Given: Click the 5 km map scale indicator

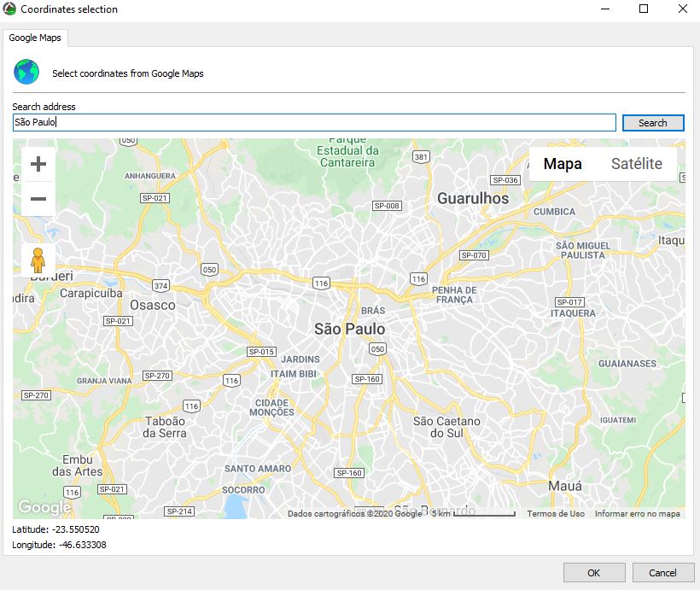Looking at the screenshot, I should [x=473, y=514].
